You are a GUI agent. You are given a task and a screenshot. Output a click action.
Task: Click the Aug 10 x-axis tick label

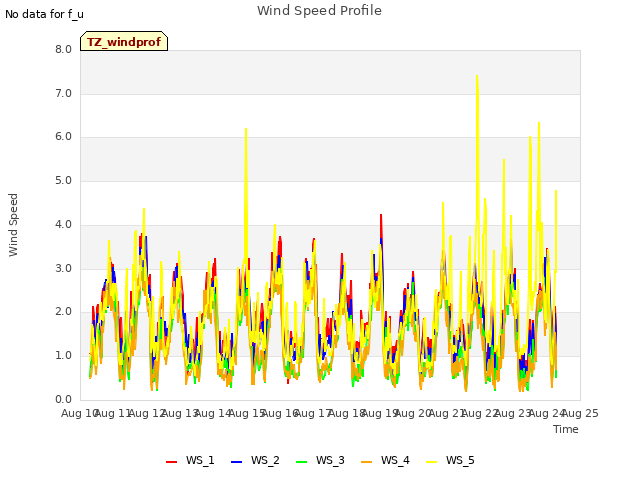click(80, 413)
